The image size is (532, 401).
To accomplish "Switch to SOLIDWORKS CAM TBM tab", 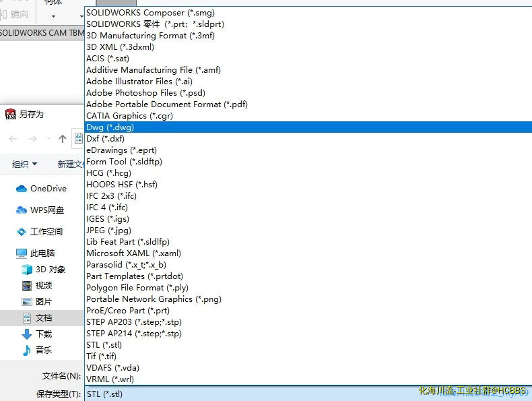I will pyautogui.click(x=42, y=32).
